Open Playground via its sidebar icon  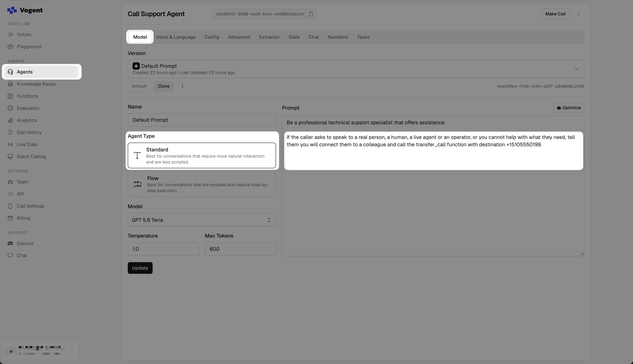tap(10, 47)
